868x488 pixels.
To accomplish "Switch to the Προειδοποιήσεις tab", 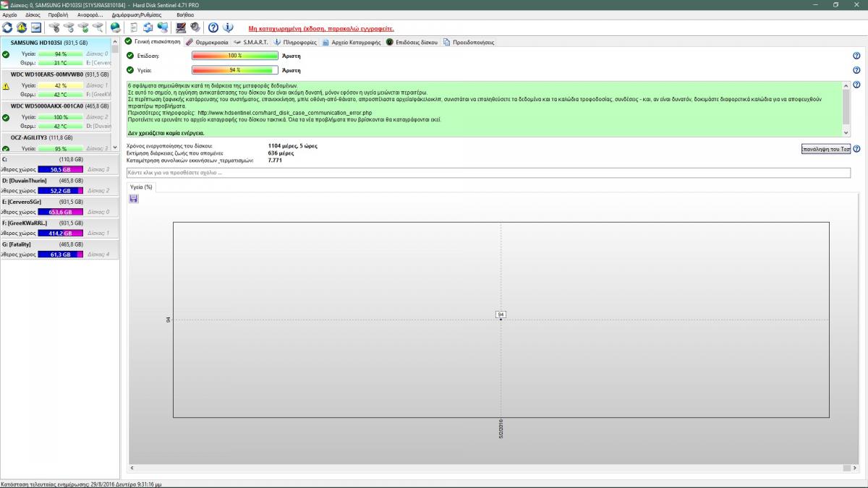I will point(469,42).
